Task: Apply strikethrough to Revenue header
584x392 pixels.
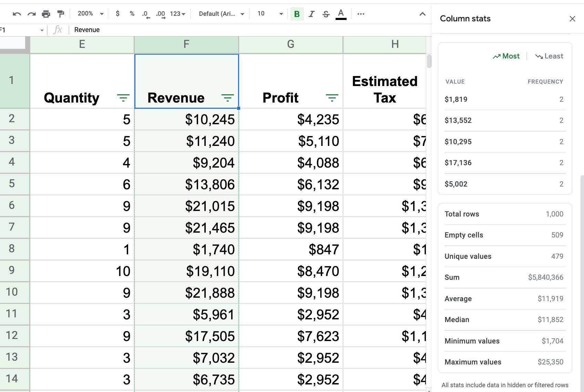Action: (326, 14)
